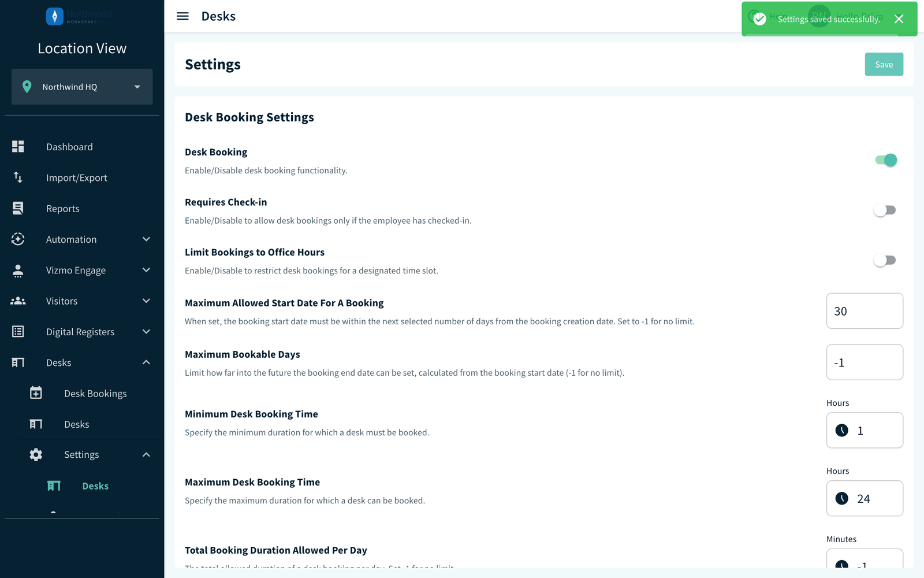The image size is (924, 578).
Task: Collapse the Settings submenu chevron
Action: coord(146,455)
